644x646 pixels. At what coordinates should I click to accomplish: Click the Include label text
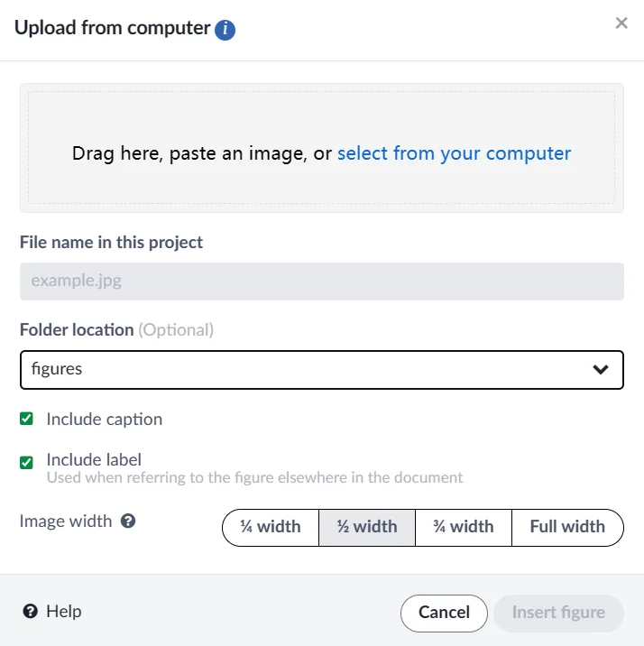click(94, 459)
